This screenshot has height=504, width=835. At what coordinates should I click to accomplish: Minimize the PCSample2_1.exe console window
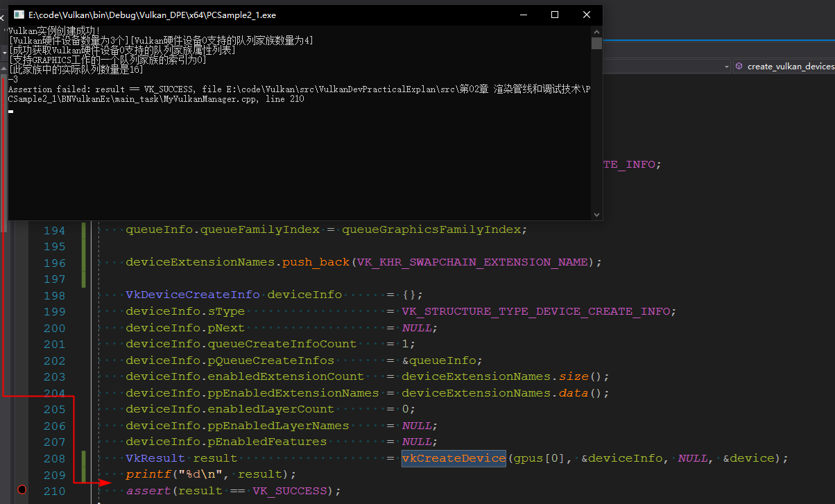[523, 13]
